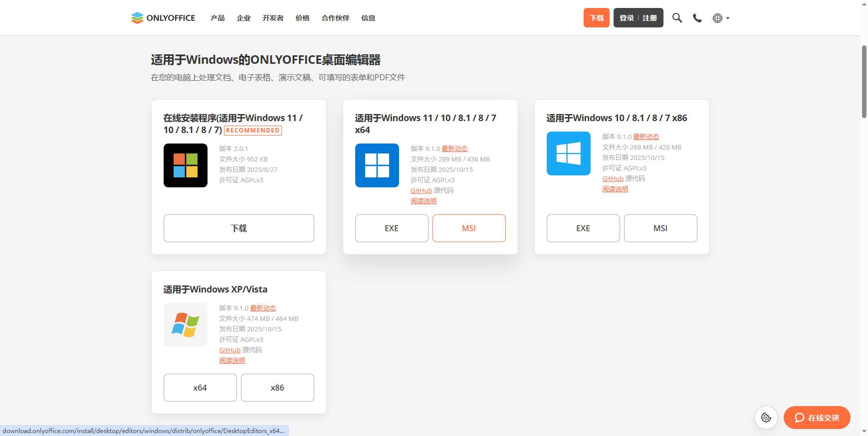Download MSI for Windows x64
868x436 pixels.
[469, 228]
